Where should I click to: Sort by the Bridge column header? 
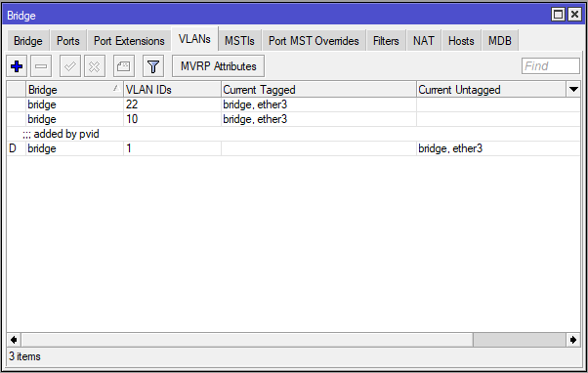pos(74,90)
